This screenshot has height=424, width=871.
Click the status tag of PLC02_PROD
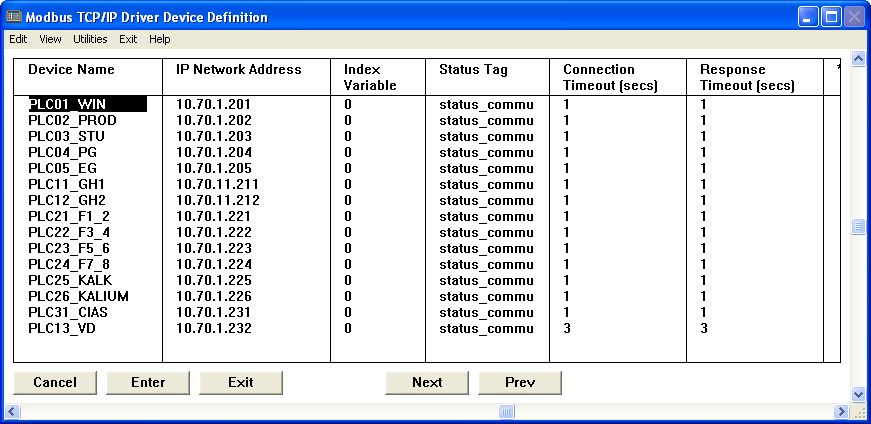point(486,120)
